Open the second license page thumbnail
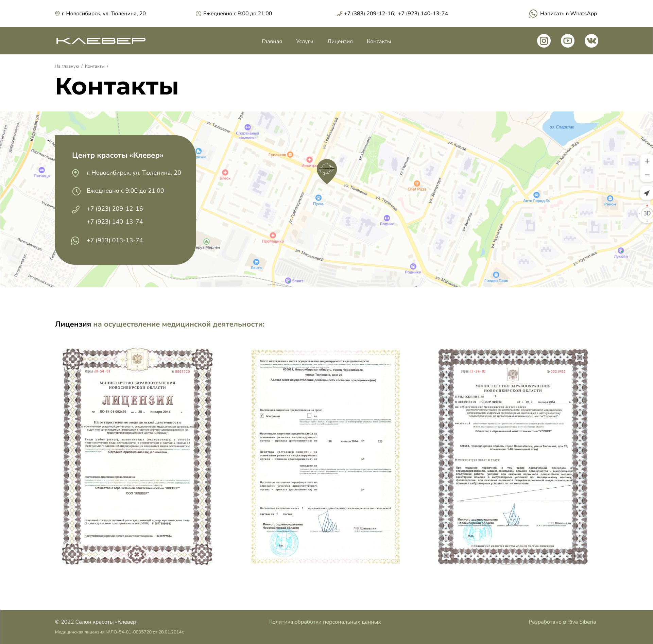The image size is (653, 644). (325, 456)
